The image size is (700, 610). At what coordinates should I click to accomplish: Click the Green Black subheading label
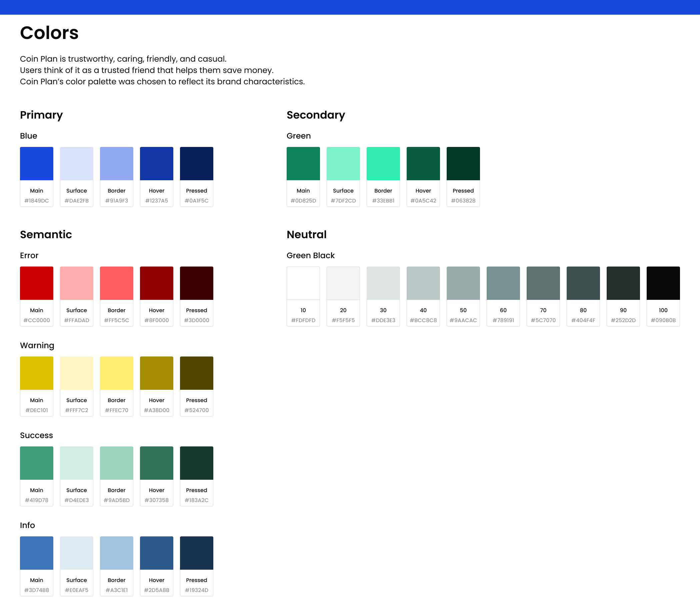[x=311, y=256]
